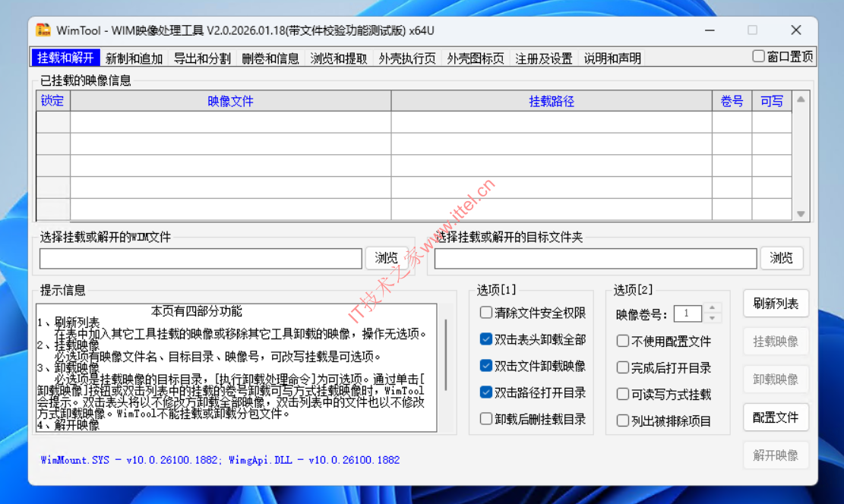844x504 pixels.
Task: Open 配置文件 button
Action: (x=775, y=417)
